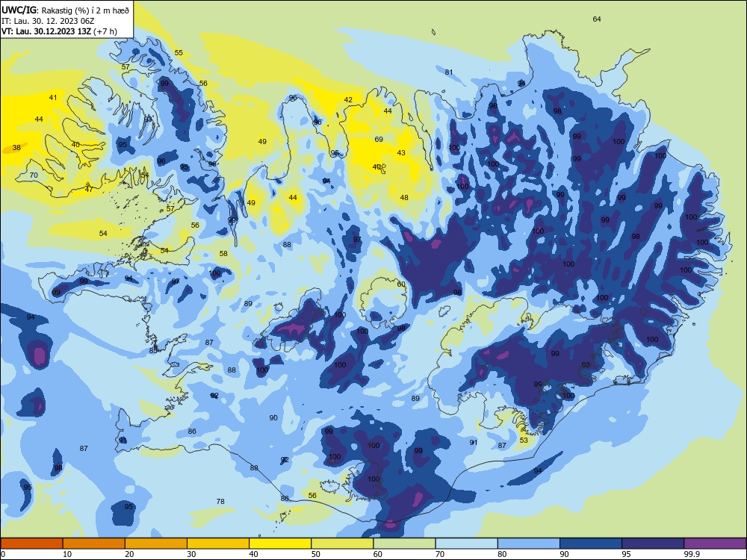The width and height of the screenshot is (747, 560).
Task: Click the 0–10 dark orange legend swatch
Action: [31, 544]
